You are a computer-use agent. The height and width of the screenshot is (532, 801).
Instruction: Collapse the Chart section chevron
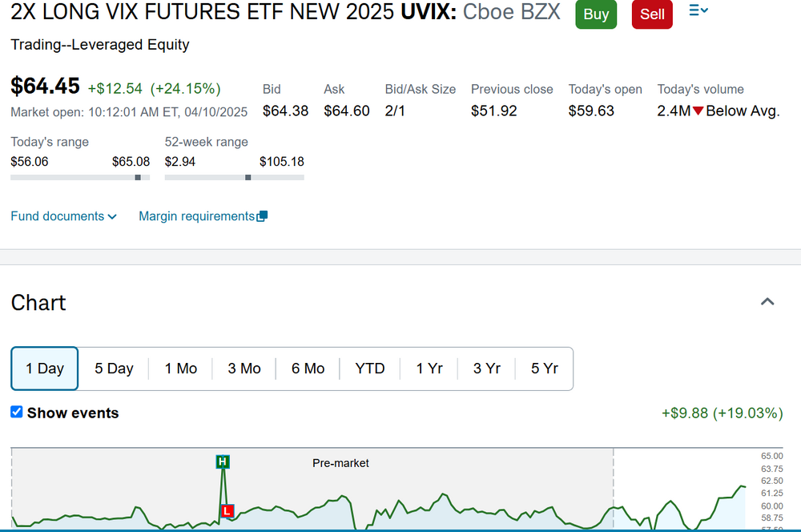click(767, 302)
